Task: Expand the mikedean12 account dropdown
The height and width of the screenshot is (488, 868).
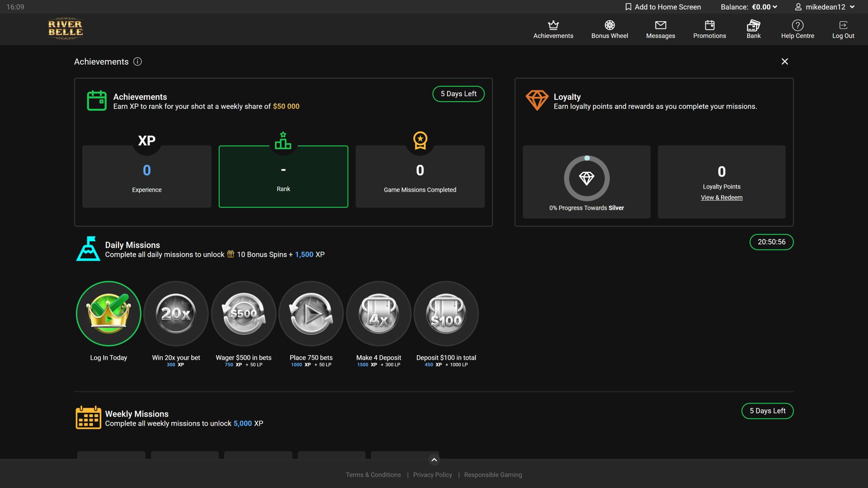Action: [825, 7]
